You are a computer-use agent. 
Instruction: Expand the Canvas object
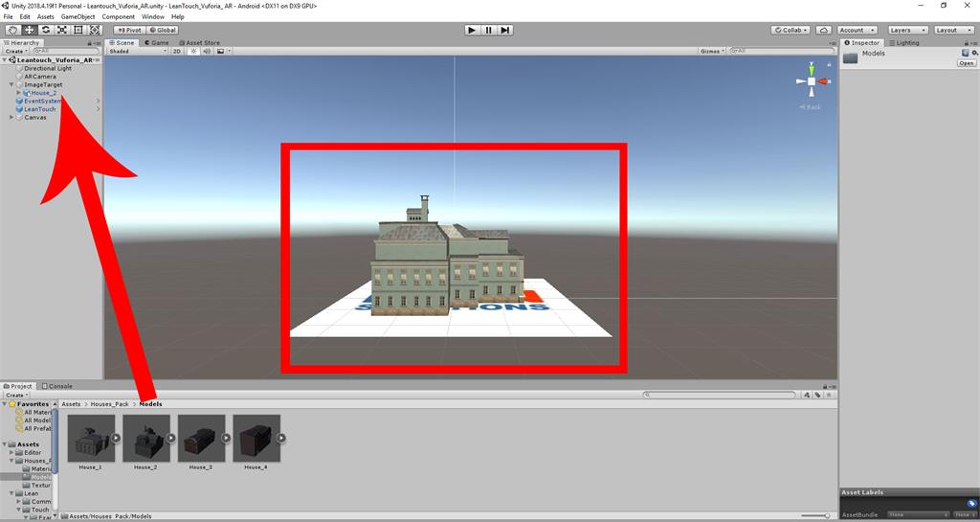point(11,117)
